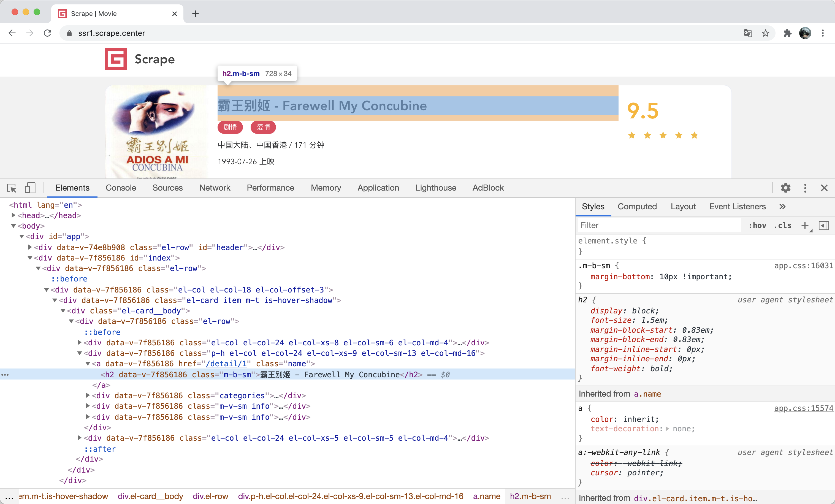Open the Lighthouse tab

pyautogui.click(x=436, y=188)
